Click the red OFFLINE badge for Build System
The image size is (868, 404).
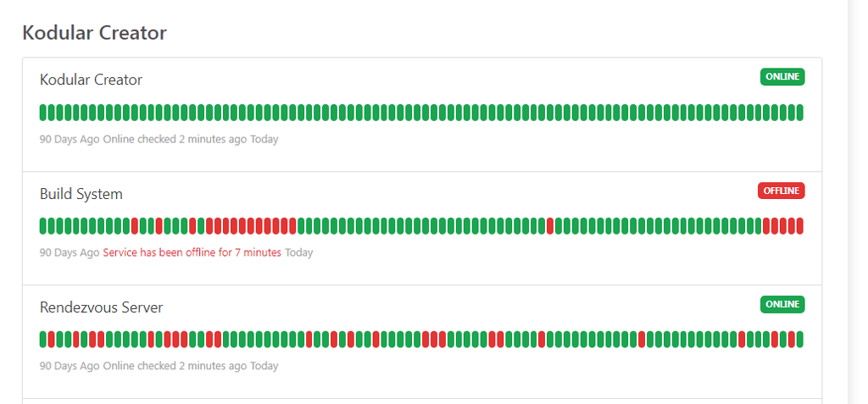781,191
